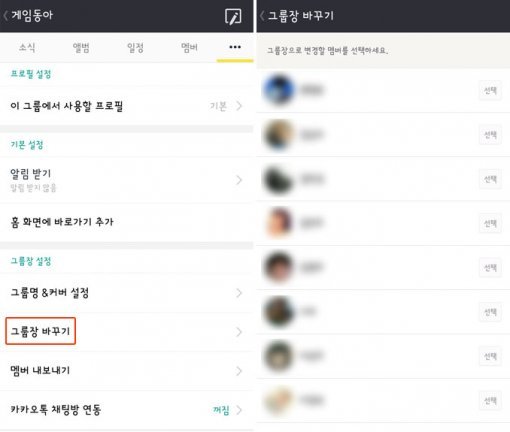The height and width of the screenshot is (432, 510).
Task: Open 이 그룹에서 사용할 프로필 setting
Action: [x=127, y=106]
